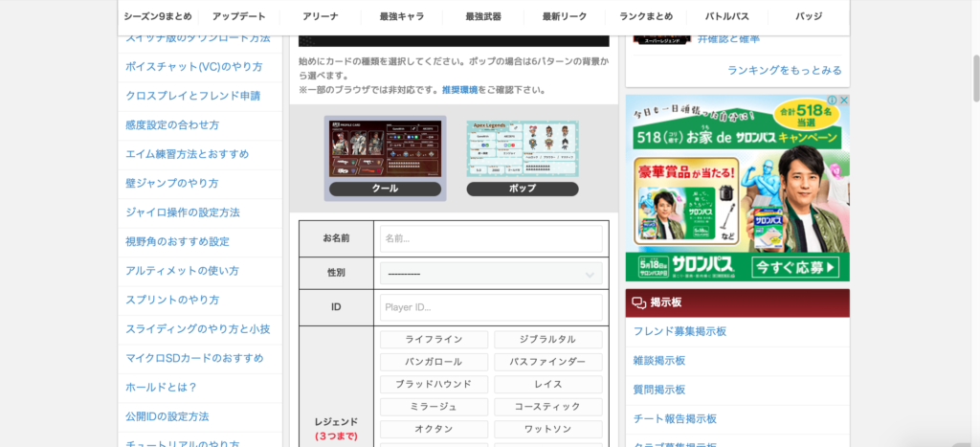Open the フレンド募集掲示板 link
980x447 pixels.
tap(679, 331)
